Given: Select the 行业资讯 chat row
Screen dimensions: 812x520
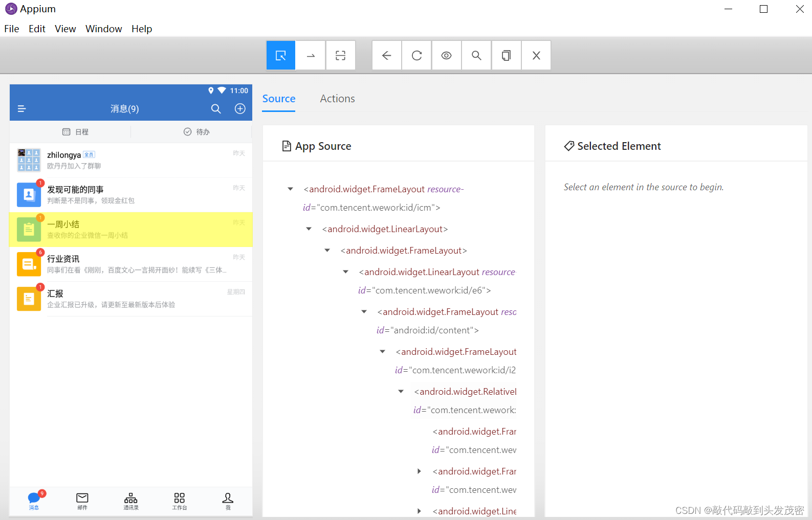Looking at the screenshot, I should [x=131, y=264].
